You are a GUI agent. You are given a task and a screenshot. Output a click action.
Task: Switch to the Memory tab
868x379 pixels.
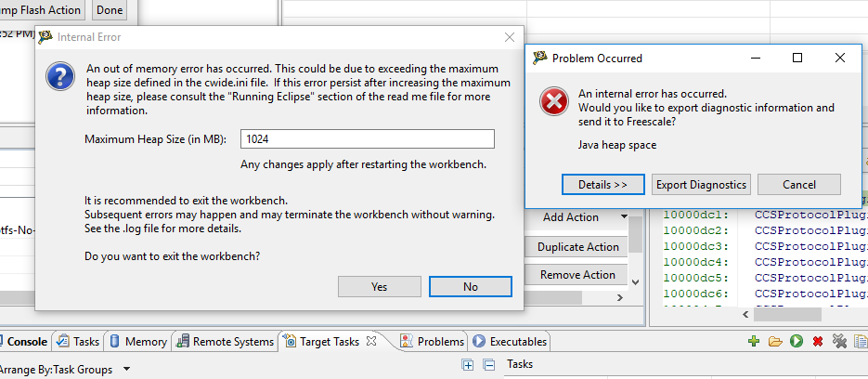(x=138, y=342)
